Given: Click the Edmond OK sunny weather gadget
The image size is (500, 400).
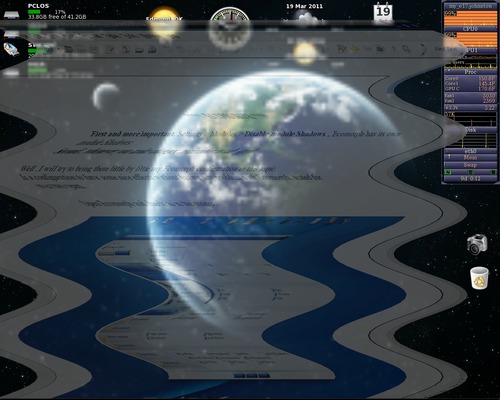Looking at the screenshot, I should (x=164, y=22).
